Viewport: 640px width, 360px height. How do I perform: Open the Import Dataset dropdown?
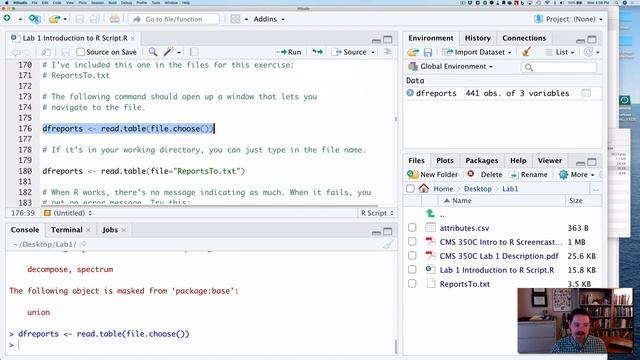(x=477, y=52)
